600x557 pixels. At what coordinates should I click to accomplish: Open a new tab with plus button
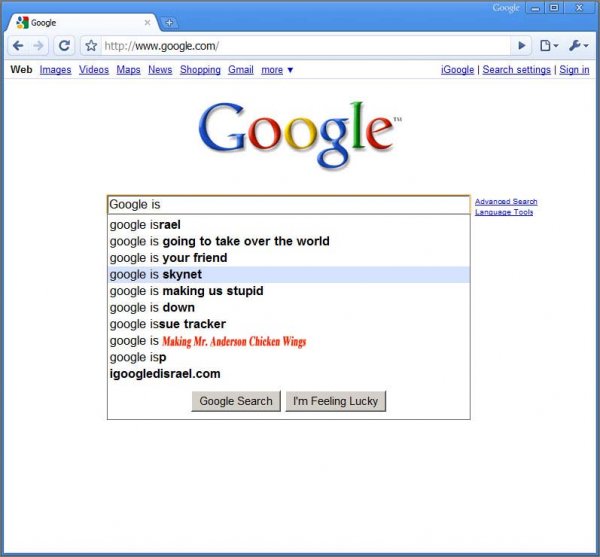(x=169, y=23)
